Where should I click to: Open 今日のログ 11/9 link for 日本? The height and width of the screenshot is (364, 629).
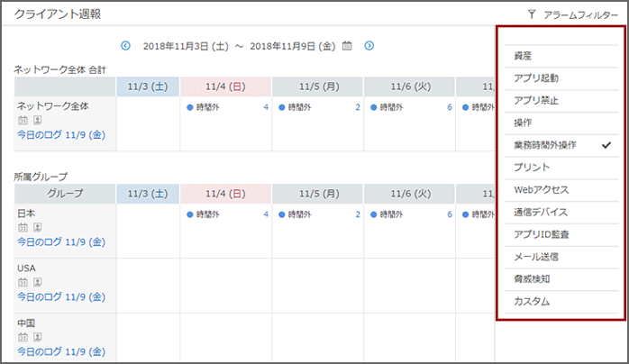61,242
